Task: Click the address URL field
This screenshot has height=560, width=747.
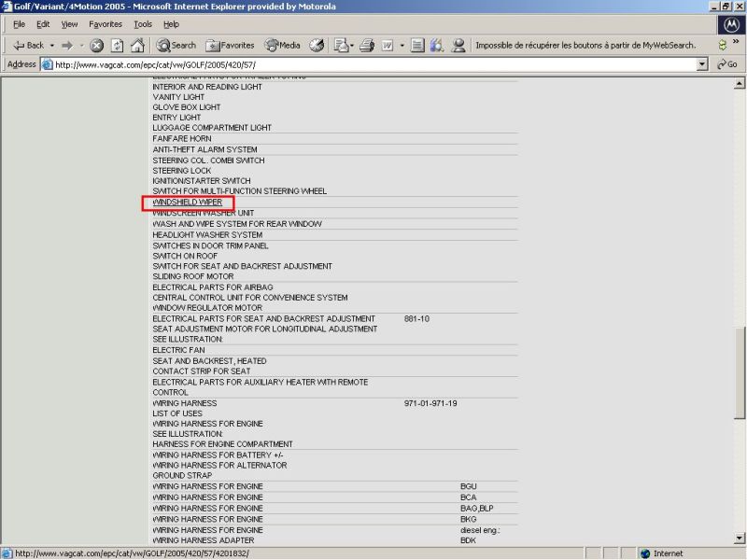Action: pos(374,64)
